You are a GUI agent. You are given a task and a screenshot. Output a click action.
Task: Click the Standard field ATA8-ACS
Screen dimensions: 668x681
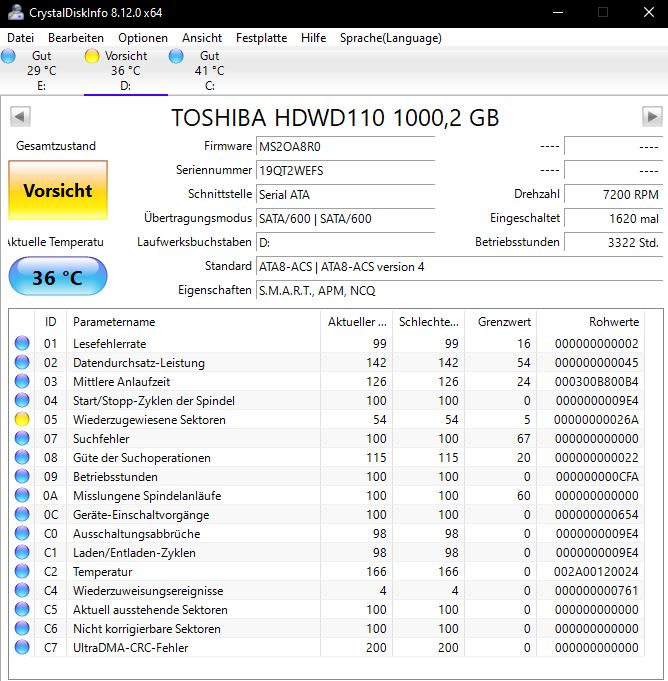[x=460, y=266]
